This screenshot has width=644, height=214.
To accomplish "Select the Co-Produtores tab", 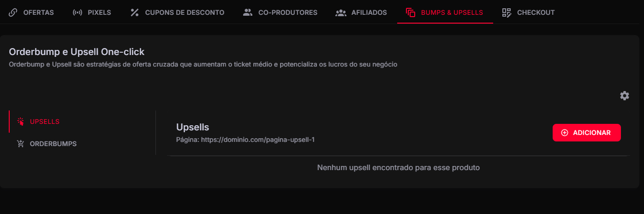I will point(287,12).
